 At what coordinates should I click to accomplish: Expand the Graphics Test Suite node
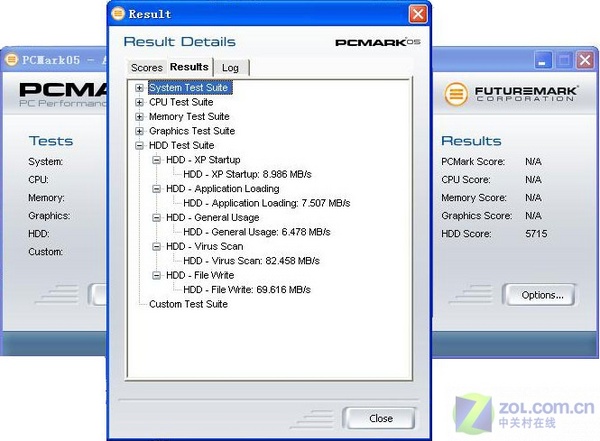[139, 131]
